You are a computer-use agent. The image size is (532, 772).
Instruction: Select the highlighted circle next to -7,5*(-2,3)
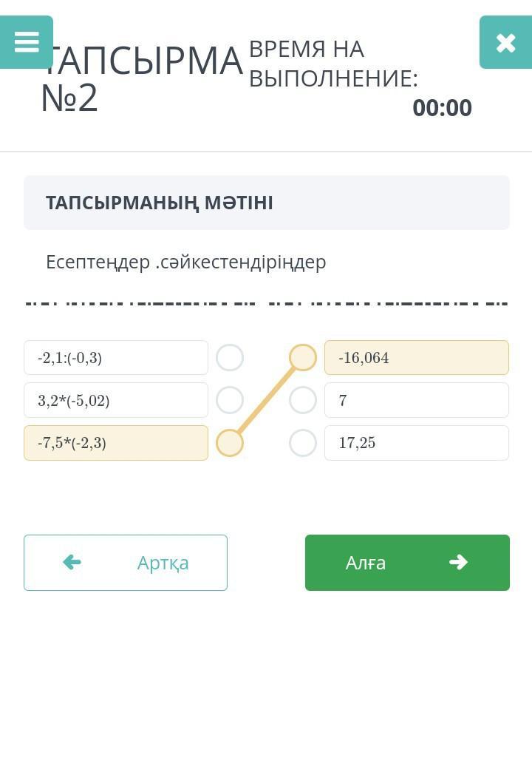(x=230, y=443)
